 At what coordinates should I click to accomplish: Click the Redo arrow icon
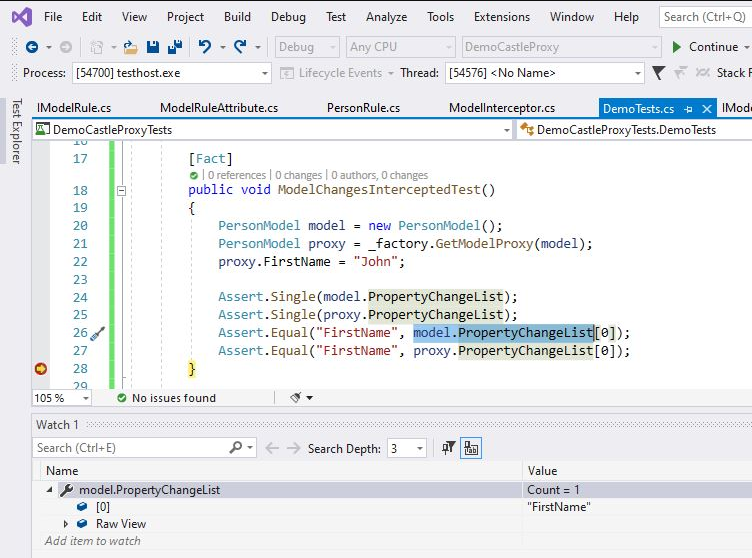click(x=240, y=47)
